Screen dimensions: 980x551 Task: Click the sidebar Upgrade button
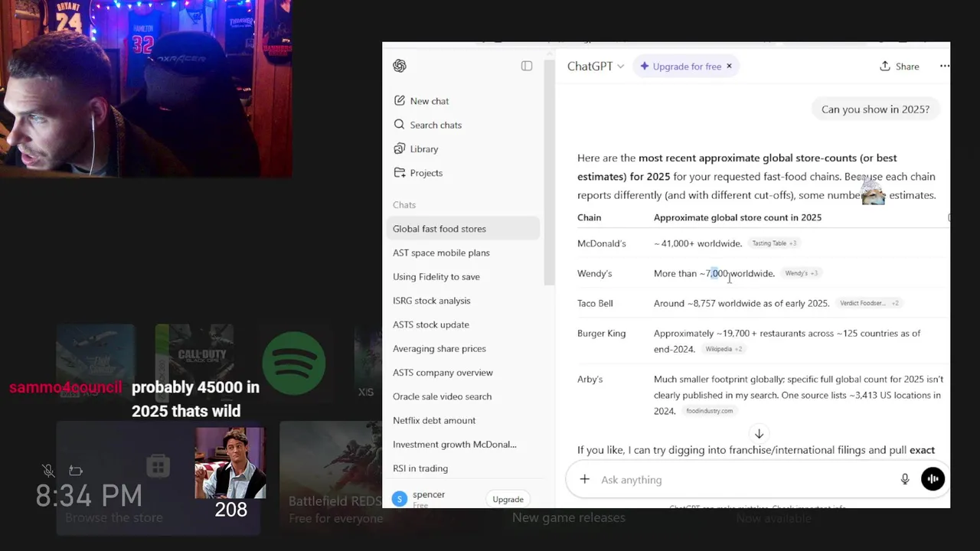[508, 499]
